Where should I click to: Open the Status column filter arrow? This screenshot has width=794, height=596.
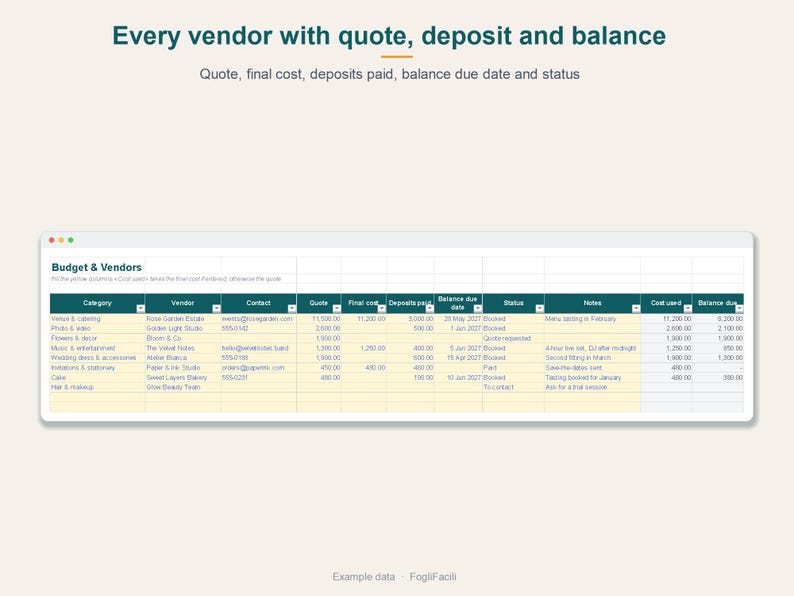[x=539, y=309]
